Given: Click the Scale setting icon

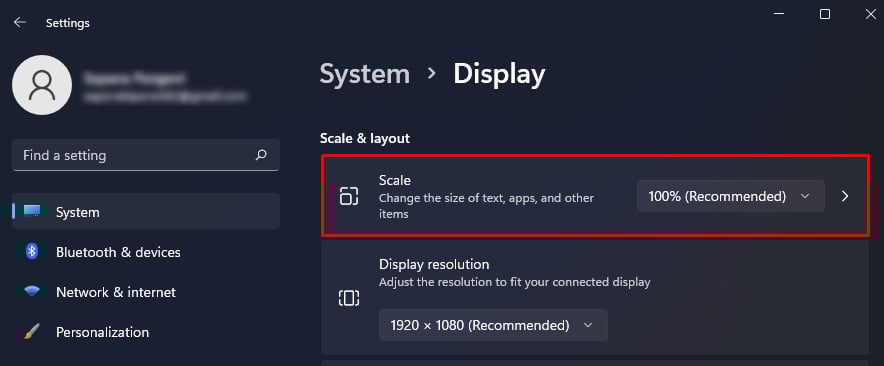Looking at the screenshot, I should [349, 196].
